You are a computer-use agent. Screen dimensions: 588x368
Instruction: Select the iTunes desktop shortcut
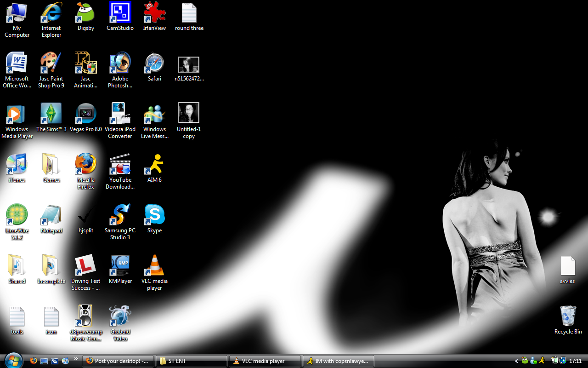(17, 165)
